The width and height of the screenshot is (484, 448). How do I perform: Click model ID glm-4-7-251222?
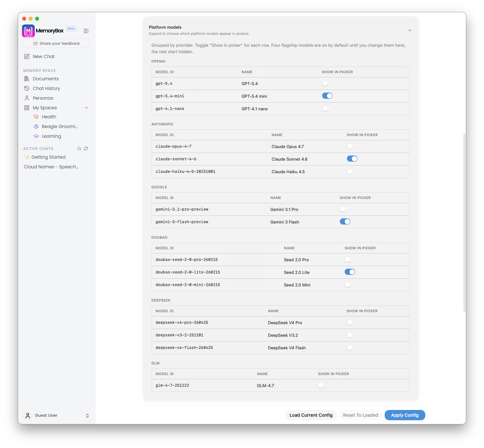coord(172,385)
